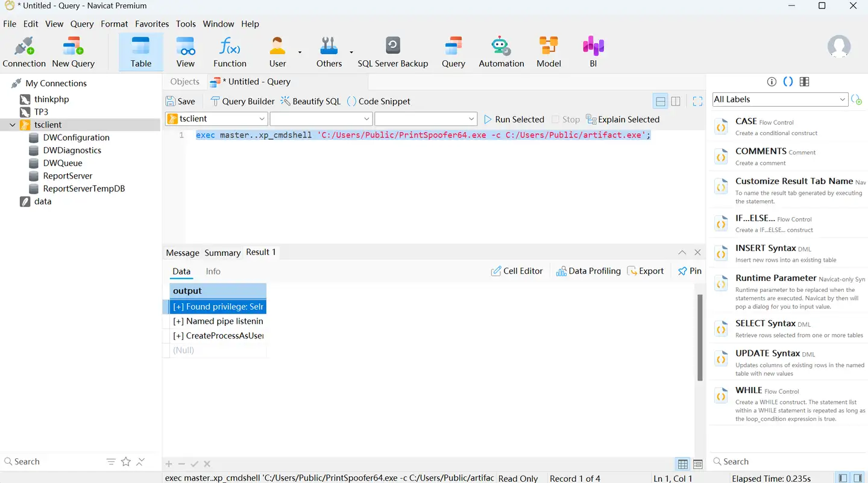Image resolution: width=868 pixels, height=483 pixels.
Task: Open the Edit menu
Action: pyautogui.click(x=31, y=24)
